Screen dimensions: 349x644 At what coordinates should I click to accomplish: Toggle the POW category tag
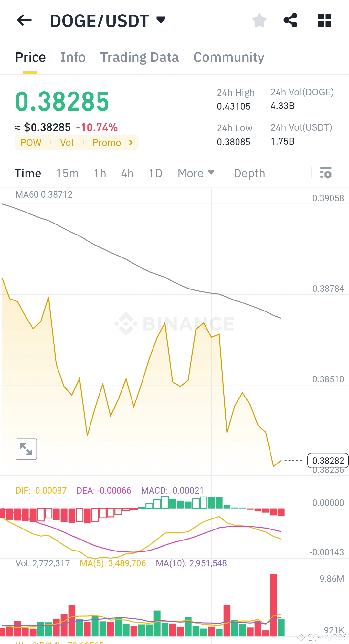point(31,142)
